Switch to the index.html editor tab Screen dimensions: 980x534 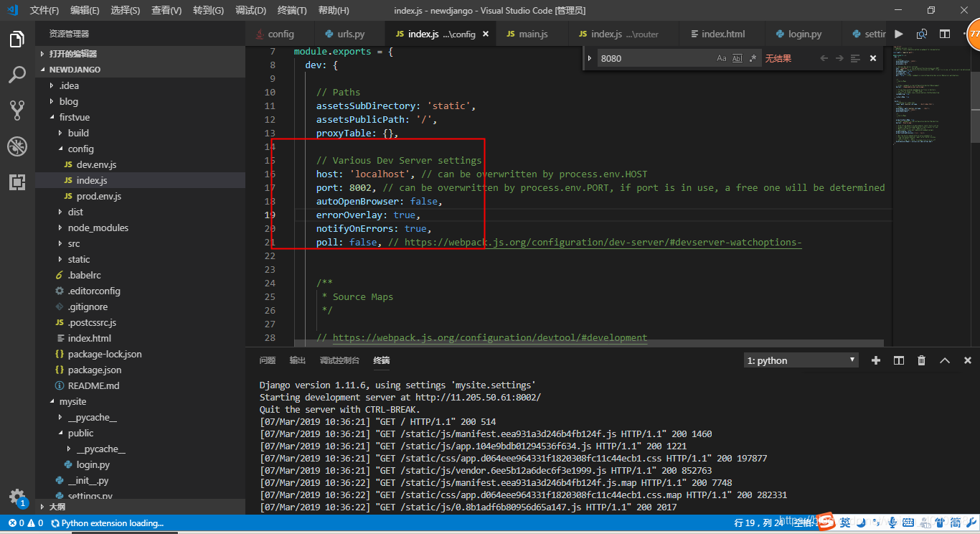coord(722,34)
